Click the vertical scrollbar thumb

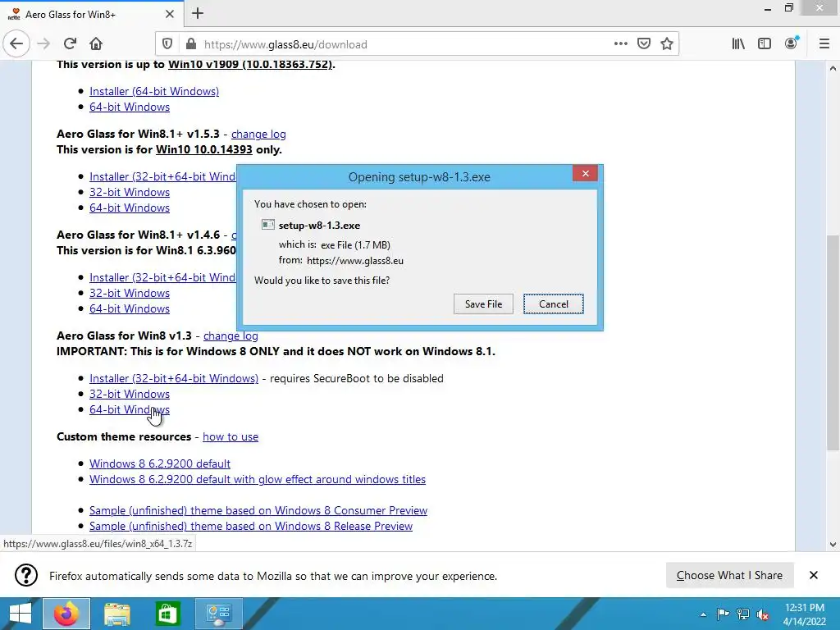click(833, 343)
